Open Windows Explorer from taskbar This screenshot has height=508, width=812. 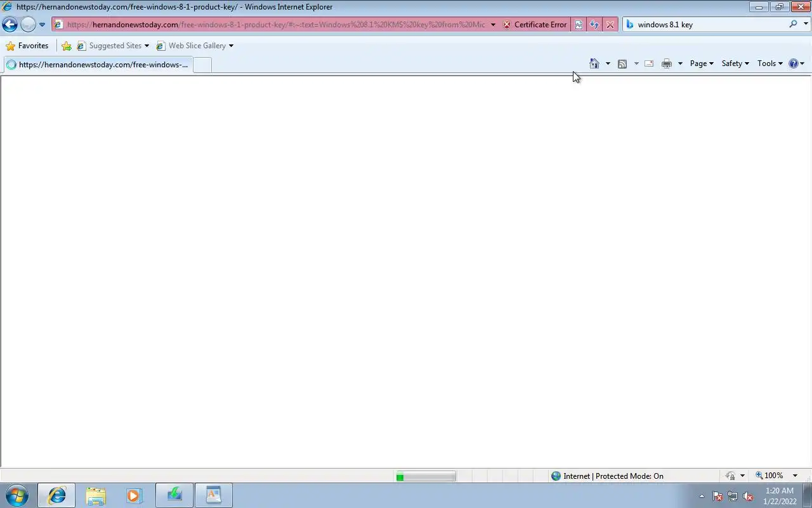pyautogui.click(x=96, y=495)
